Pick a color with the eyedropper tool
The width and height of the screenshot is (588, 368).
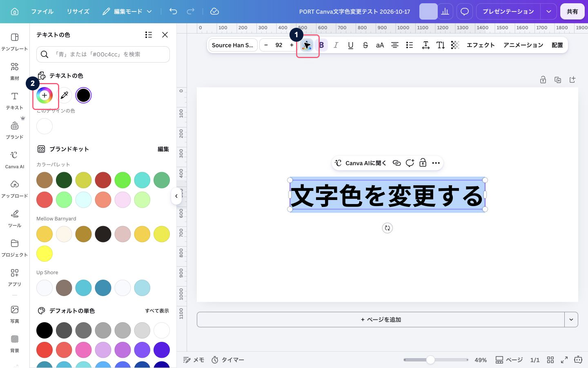pos(64,95)
